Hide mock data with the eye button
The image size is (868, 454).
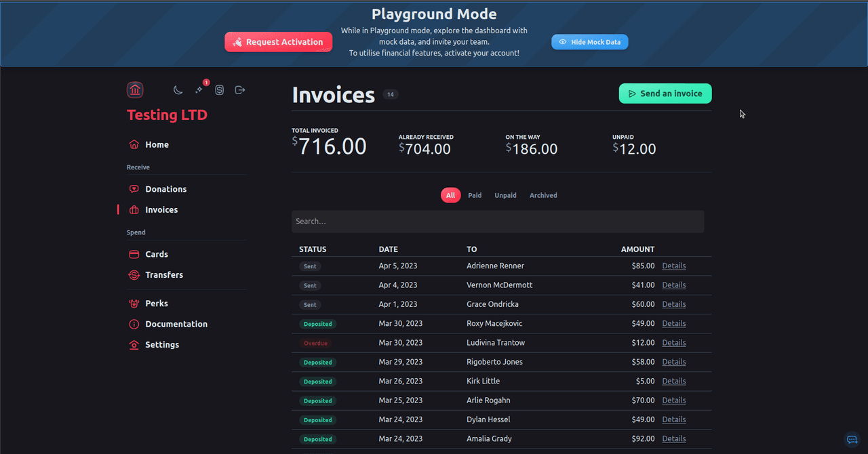pyautogui.click(x=589, y=42)
